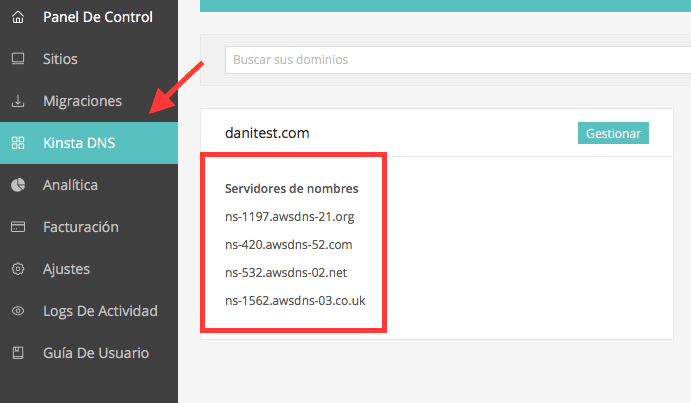Viewport: 691px width, 403px height.
Task: Select nameserver ns-420.awsdns-52.com
Action: point(289,244)
